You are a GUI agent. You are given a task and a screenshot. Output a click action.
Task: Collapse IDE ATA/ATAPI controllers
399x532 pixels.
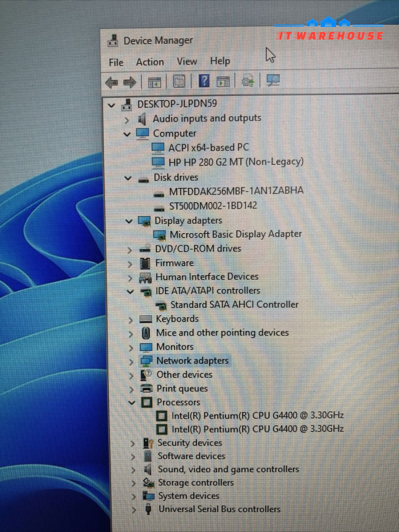coord(130,292)
